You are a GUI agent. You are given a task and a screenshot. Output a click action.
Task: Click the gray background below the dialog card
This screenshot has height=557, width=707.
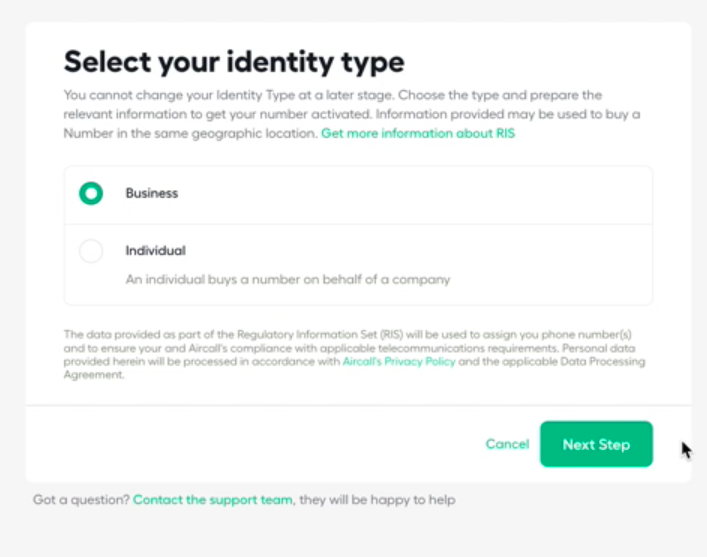(x=354, y=534)
